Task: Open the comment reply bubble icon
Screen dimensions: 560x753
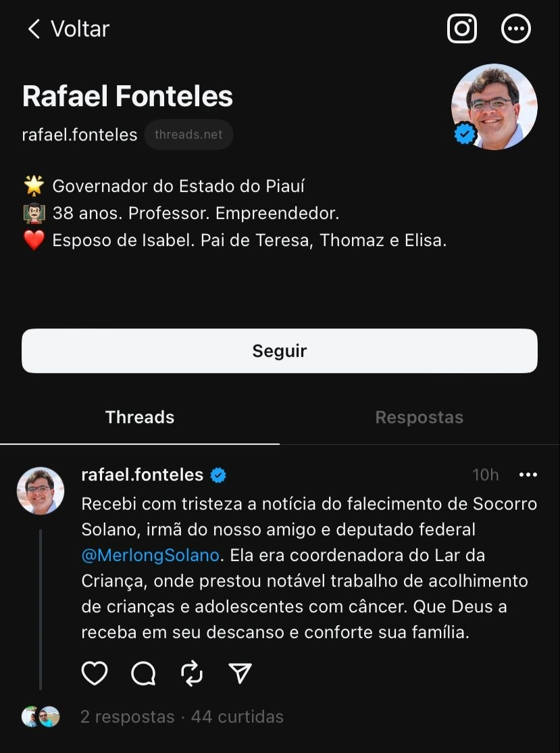Action: [x=143, y=673]
